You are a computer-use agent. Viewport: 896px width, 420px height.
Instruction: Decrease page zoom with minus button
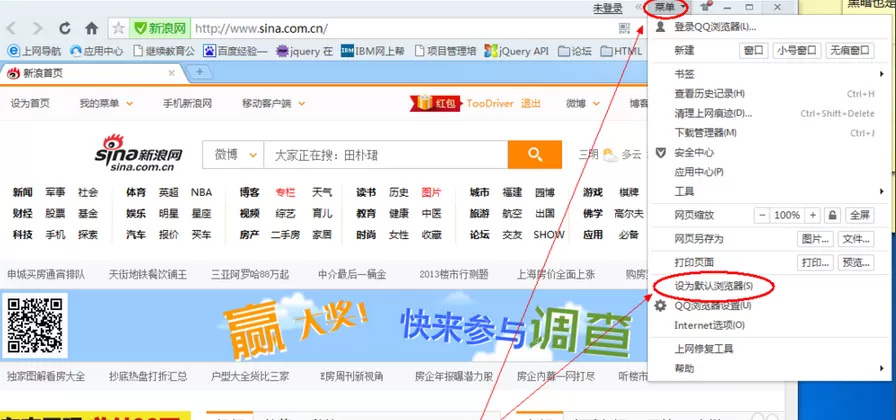coord(762,215)
